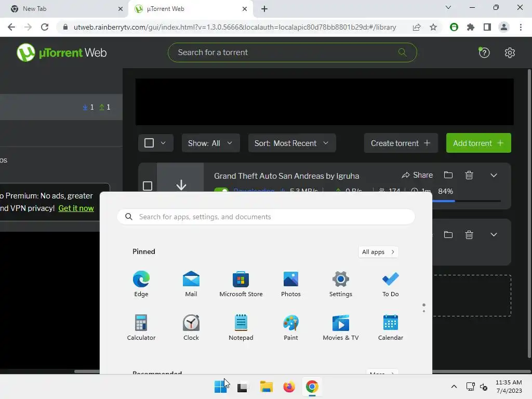The height and width of the screenshot is (399, 532).
Task: Click the green circular extension icon
Action: click(454, 27)
